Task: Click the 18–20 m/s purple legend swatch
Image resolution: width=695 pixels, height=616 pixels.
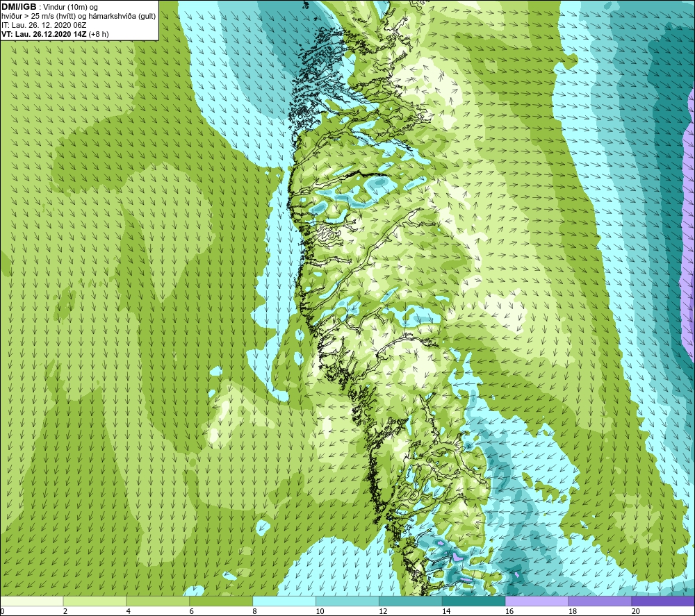Action: pos(600,601)
